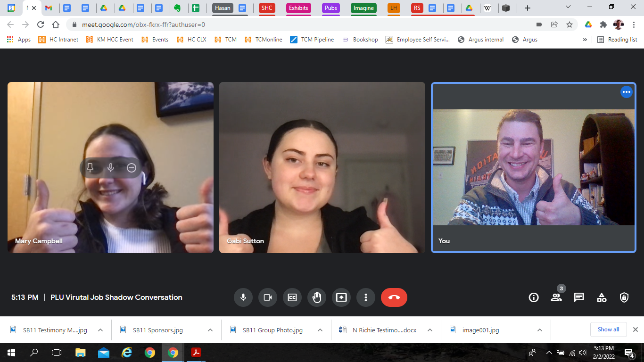Raise hand in the meeting

point(317,297)
